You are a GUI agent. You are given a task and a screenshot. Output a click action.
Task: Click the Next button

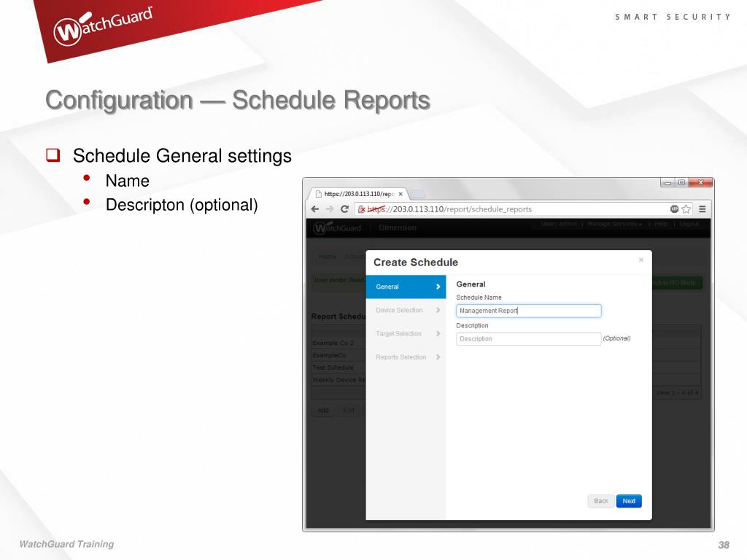629,501
